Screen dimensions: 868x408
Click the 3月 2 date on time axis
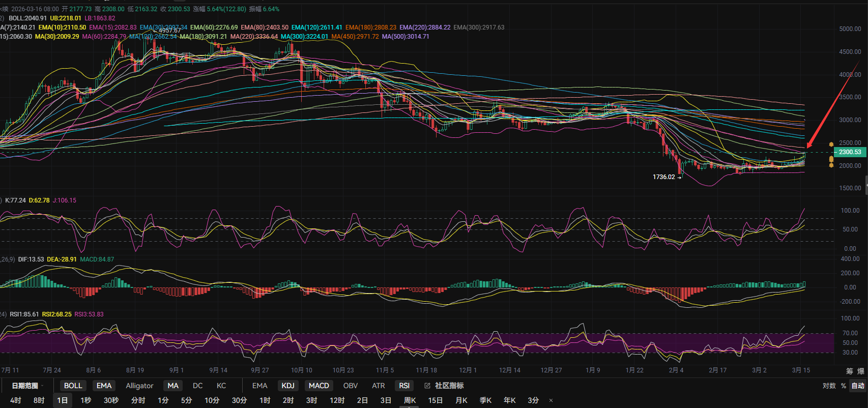tap(759, 370)
